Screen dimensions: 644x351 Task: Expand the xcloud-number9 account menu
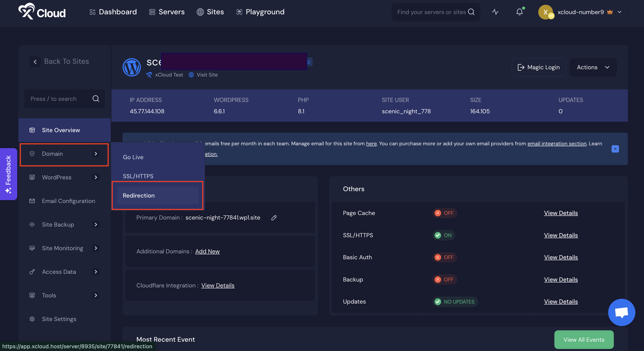[619, 12]
